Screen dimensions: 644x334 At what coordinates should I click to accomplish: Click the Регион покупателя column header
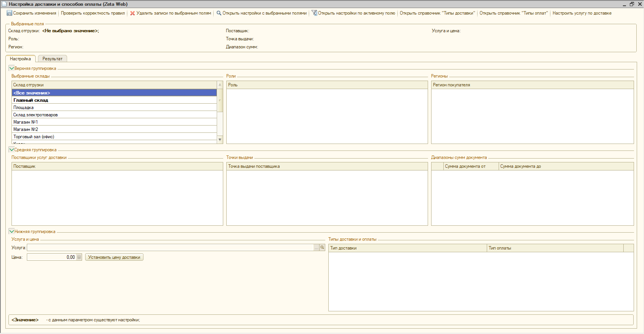[x=532, y=85]
